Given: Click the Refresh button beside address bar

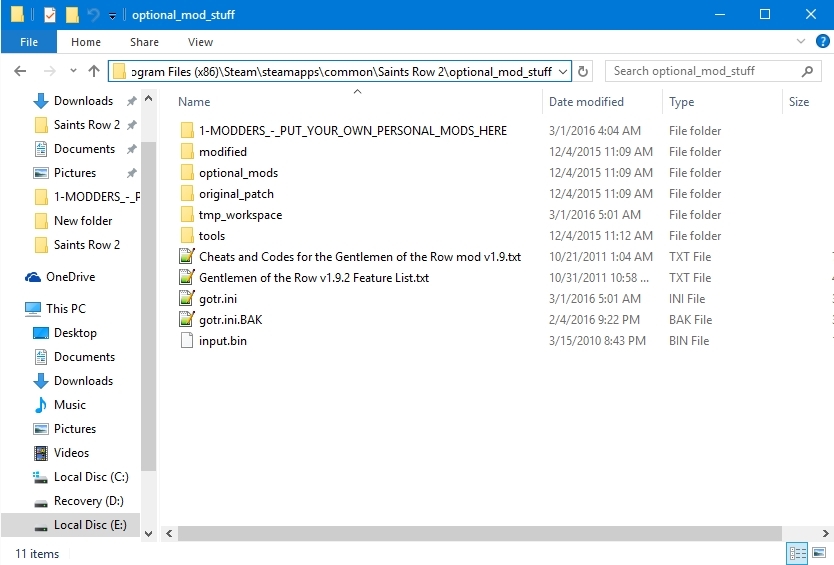Looking at the screenshot, I should pyautogui.click(x=584, y=71).
